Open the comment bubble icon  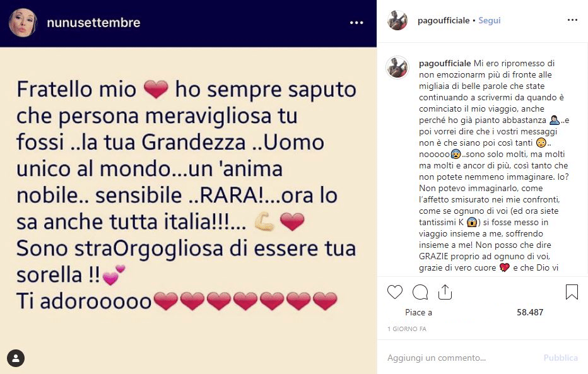click(420, 292)
